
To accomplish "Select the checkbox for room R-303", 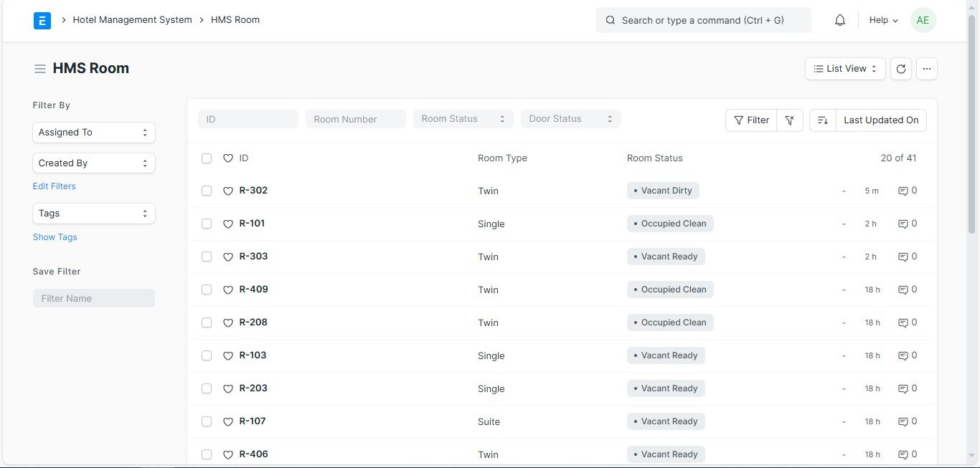I will 207,257.
